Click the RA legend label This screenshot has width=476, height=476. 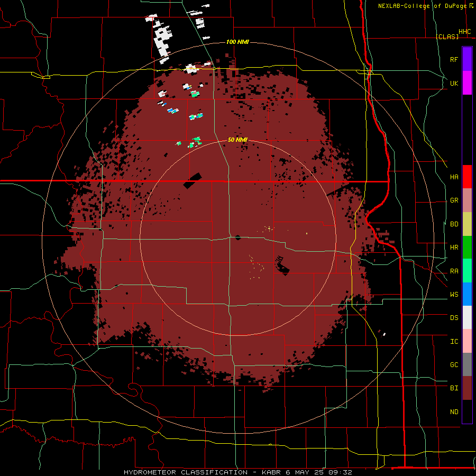tap(454, 271)
